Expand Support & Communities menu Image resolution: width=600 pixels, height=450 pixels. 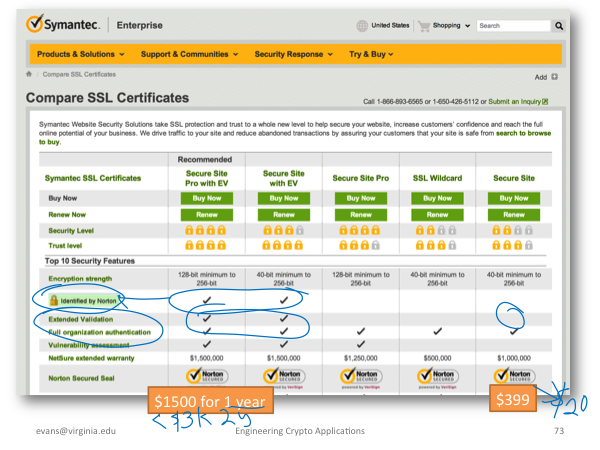[x=189, y=54]
